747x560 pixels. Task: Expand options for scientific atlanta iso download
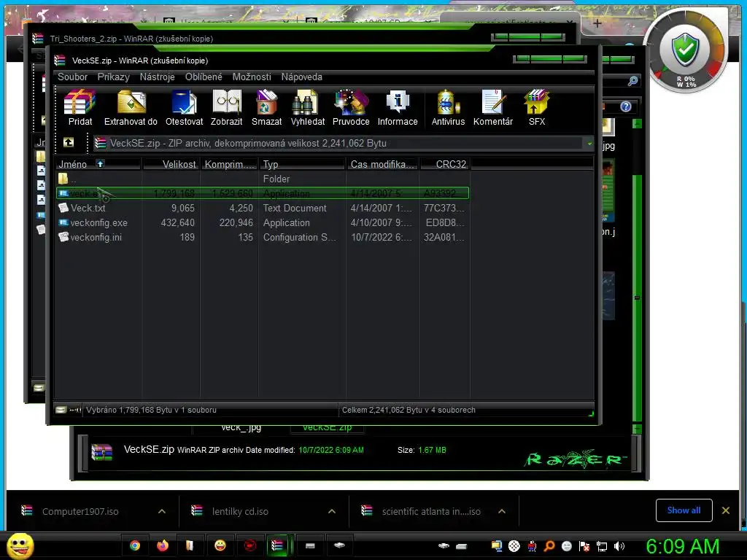502,511
